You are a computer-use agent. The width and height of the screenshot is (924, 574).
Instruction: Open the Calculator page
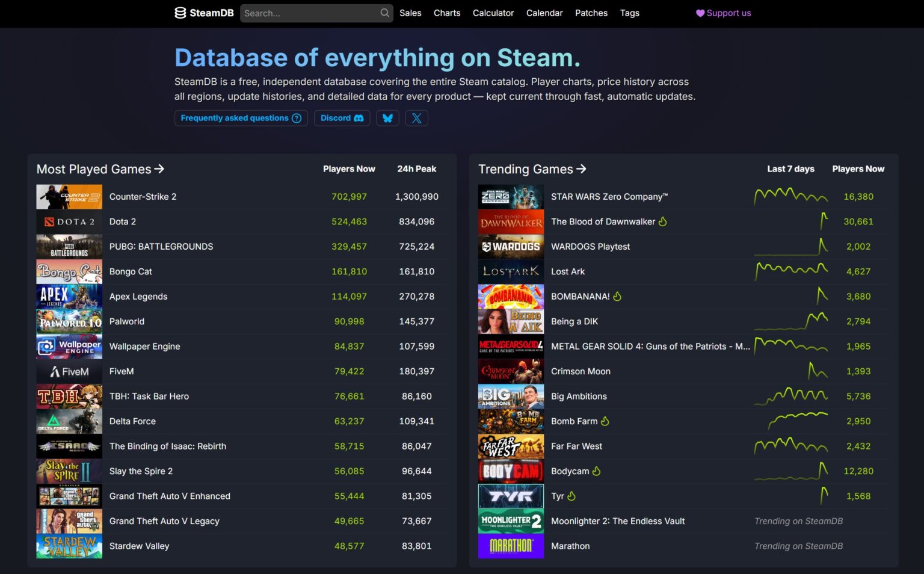493,13
